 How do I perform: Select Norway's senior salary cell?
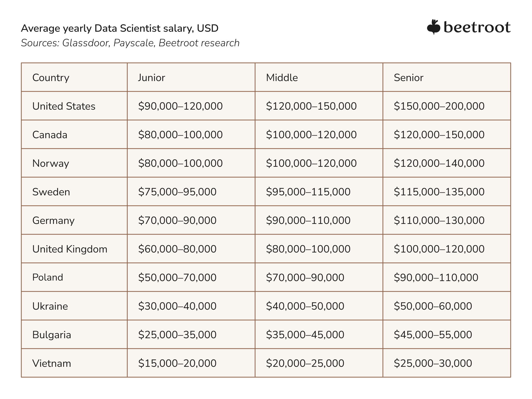pyautogui.click(x=447, y=163)
